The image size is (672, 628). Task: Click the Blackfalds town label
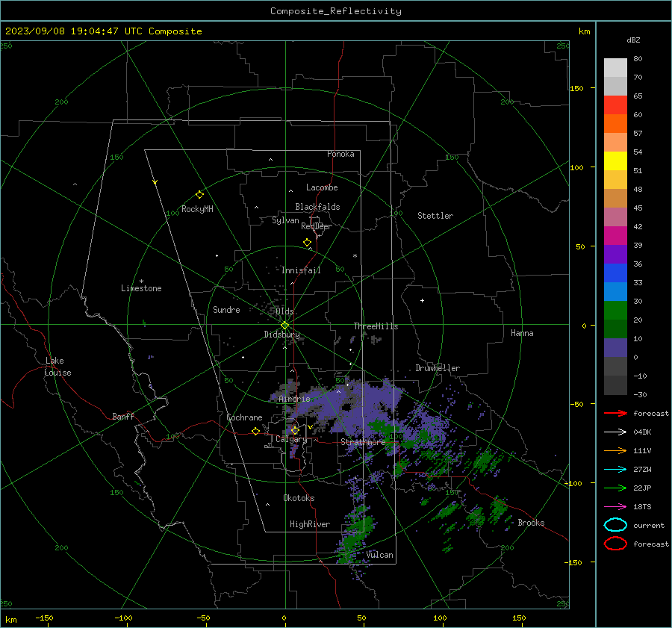[317, 207]
